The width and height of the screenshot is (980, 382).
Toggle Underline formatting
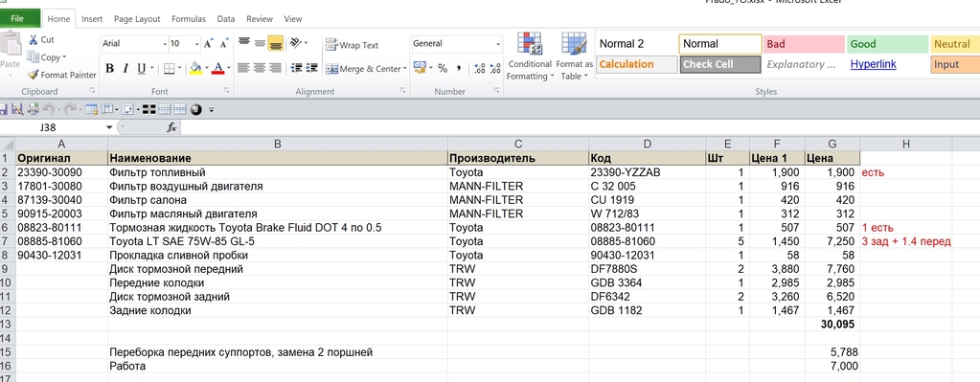(x=141, y=68)
